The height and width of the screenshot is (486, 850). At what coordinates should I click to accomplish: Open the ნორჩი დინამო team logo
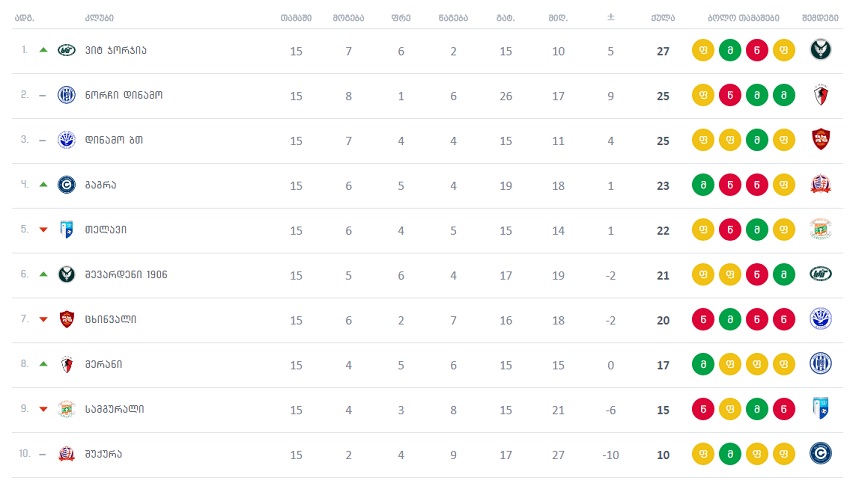click(x=67, y=95)
